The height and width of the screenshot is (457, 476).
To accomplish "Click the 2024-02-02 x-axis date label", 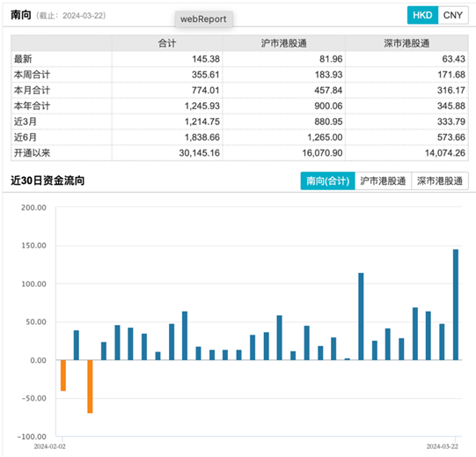I will point(49,446).
